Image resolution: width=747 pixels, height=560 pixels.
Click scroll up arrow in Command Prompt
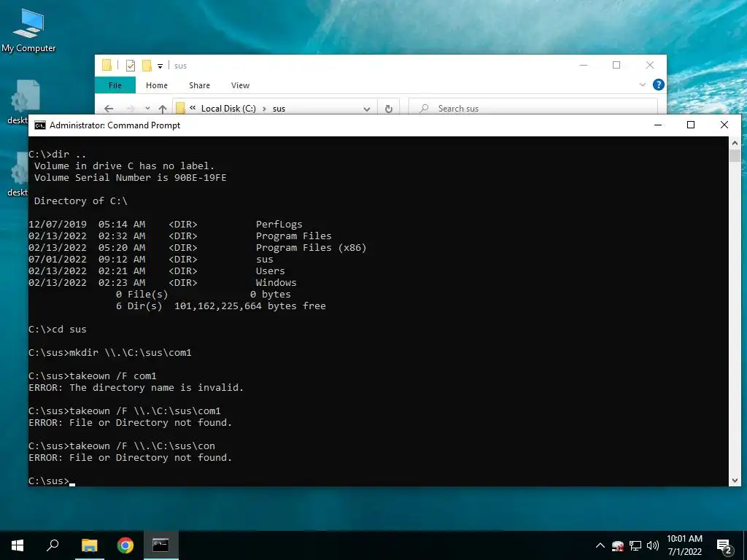pyautogui.click(x=734, y=143)
